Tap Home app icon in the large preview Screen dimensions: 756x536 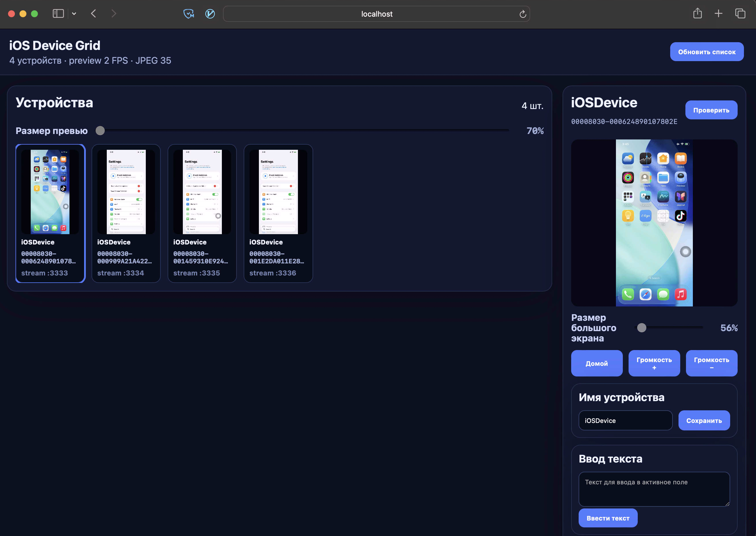point(663,159)
